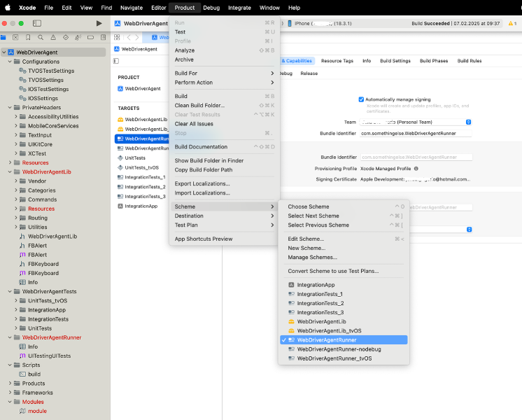Select WebDriverAgentLib target briefcase icon
Viewport: 522px width, 420px height.
(120, 119)
